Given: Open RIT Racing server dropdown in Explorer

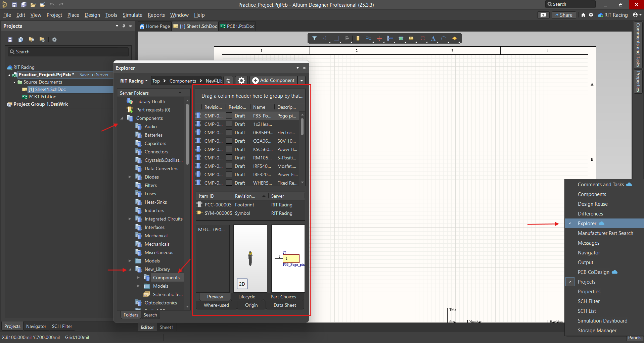Looking at the screenshot, I should click(134, 81).
